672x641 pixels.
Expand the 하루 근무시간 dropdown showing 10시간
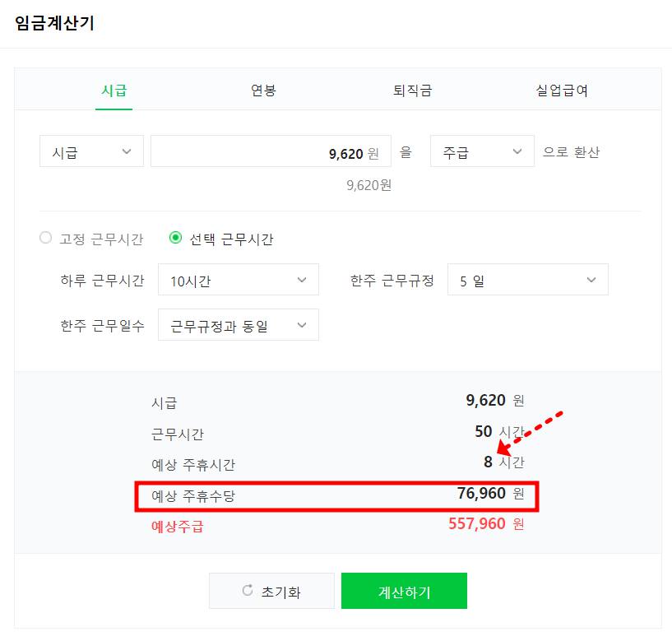pyautogui.click(x=238, y=279)
